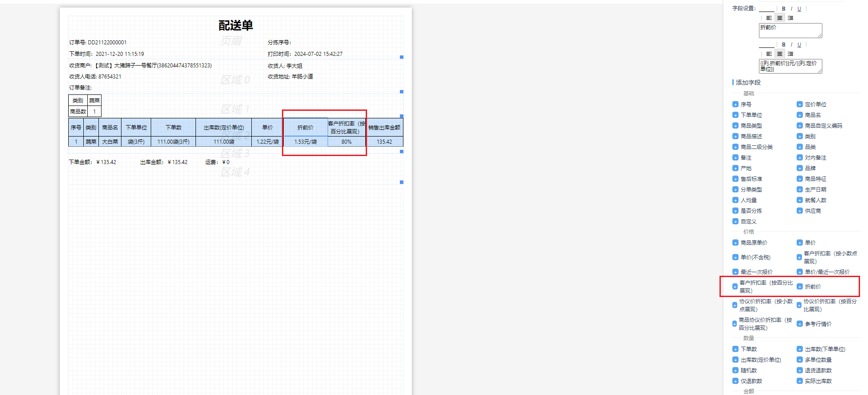Click into the 折前价 header text box

tap(790, 31)
